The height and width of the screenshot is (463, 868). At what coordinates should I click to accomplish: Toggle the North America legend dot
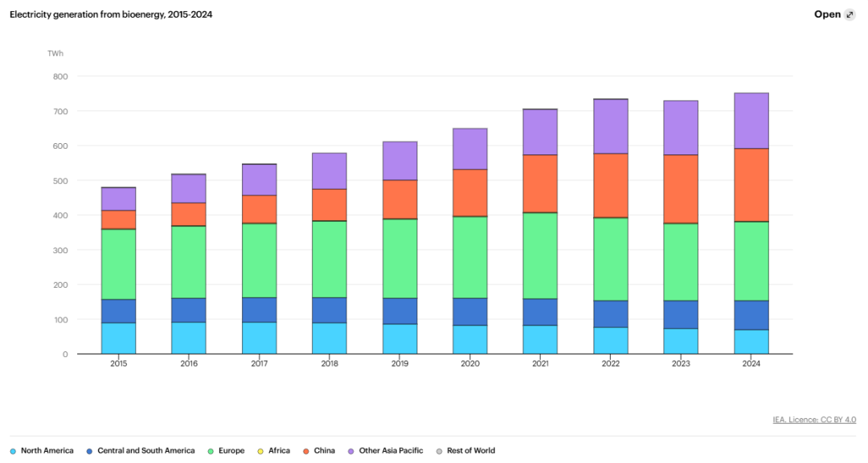[x=14, y=452]
